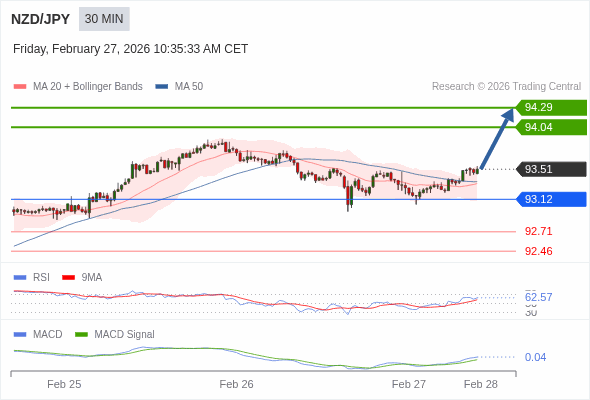Screen dimensions: 590x400
Task: Click the RSI legend label
Action: tap(41, 278)
